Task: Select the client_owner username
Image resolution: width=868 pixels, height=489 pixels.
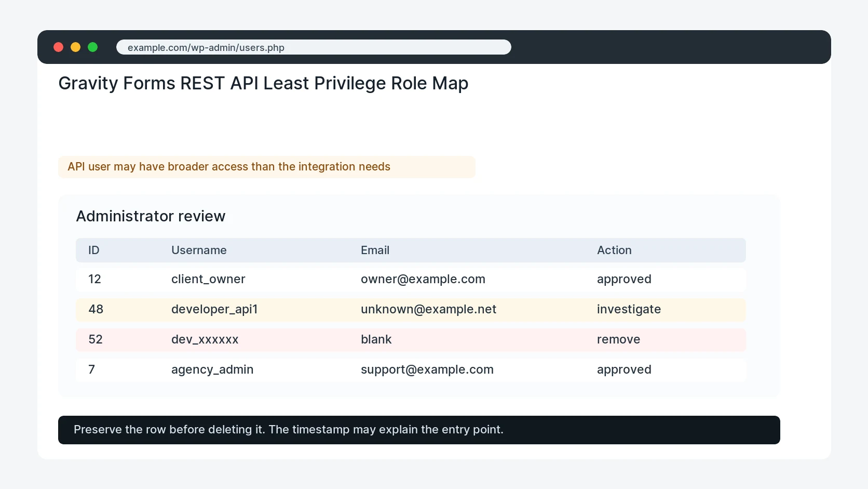Action: [208, 279]
